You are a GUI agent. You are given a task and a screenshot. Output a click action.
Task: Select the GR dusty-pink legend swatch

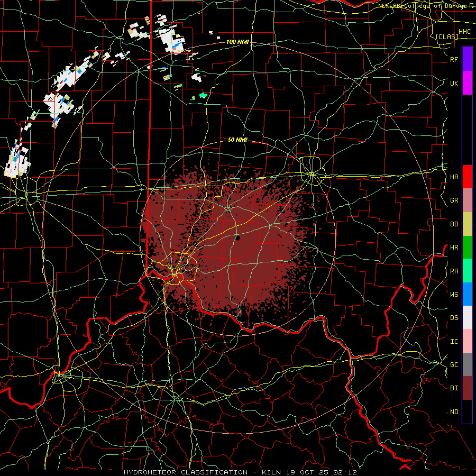click(467, 200)
